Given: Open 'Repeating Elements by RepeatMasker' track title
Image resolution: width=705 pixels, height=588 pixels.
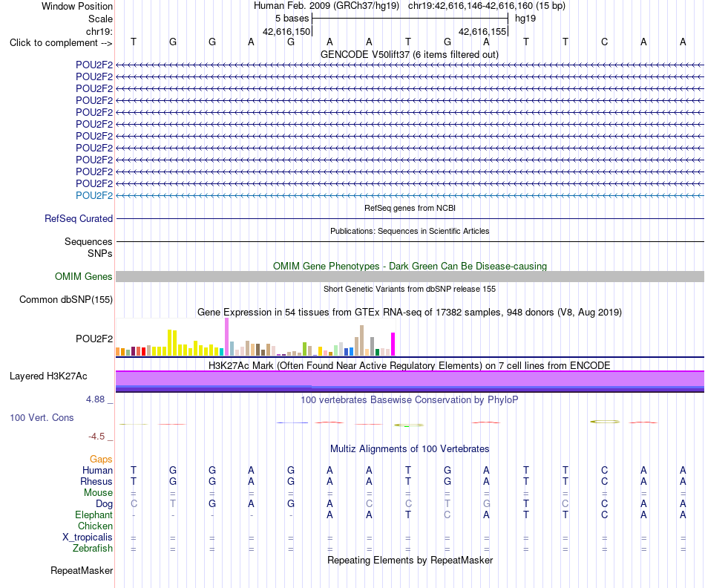Looking at the screenshot, I should (410, 560).
